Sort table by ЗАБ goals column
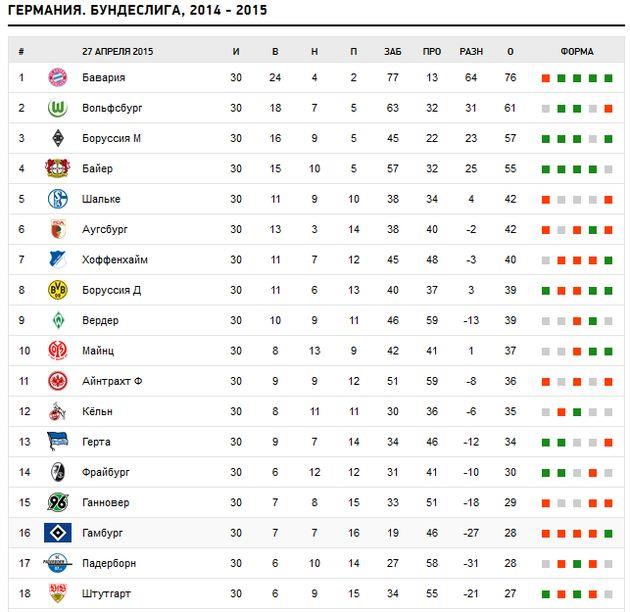630x612 pixels. coord(392,51)
